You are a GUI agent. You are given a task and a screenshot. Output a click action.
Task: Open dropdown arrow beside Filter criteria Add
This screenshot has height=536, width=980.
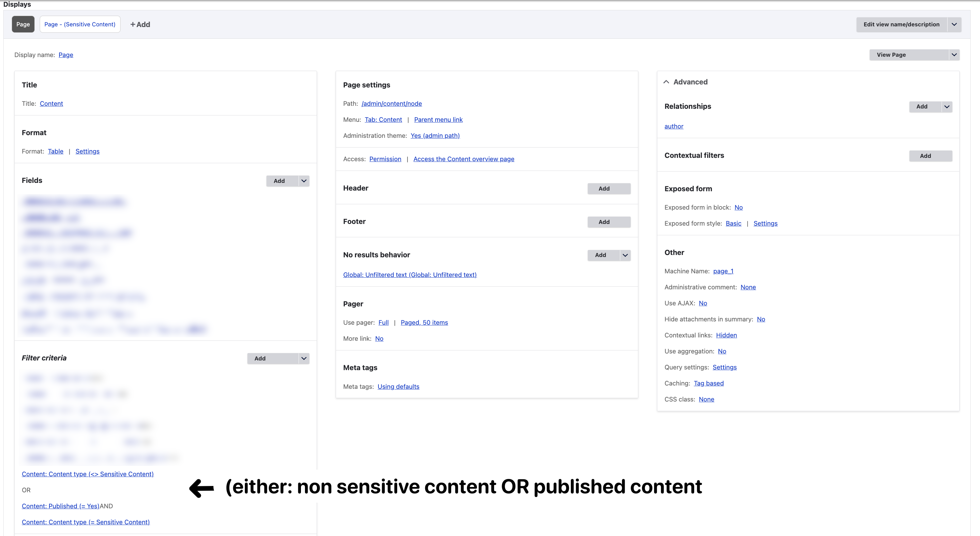click(304, 358)
